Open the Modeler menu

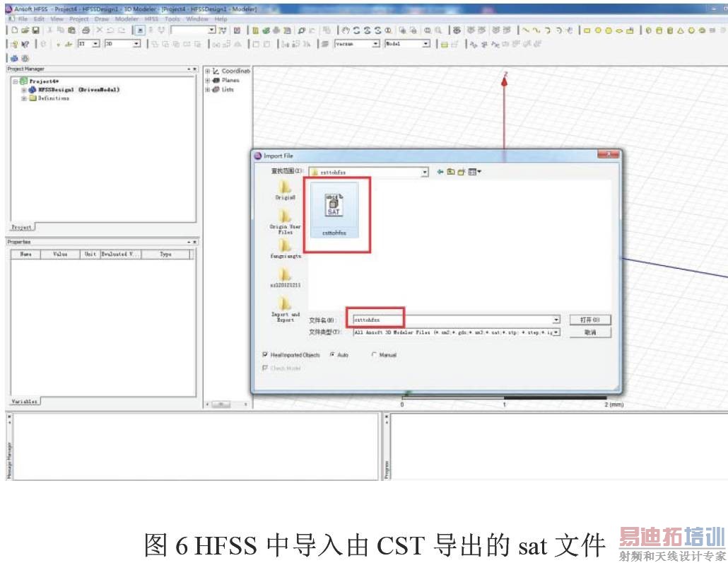click(127, 19)
